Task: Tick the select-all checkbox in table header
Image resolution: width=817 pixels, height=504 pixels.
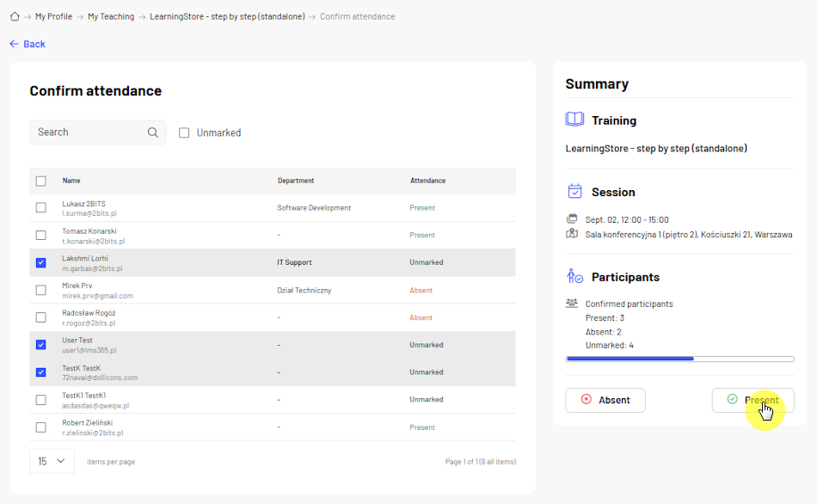Action: click(40, 181)
